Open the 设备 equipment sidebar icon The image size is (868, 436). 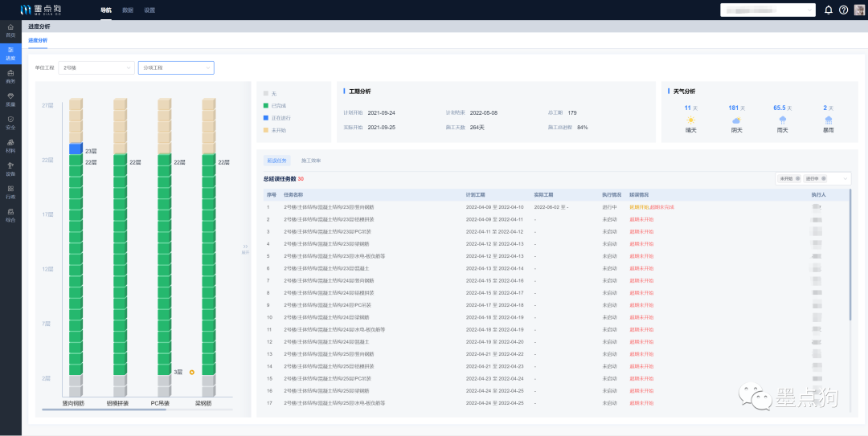pyautogui.click(x=10, y=168)
